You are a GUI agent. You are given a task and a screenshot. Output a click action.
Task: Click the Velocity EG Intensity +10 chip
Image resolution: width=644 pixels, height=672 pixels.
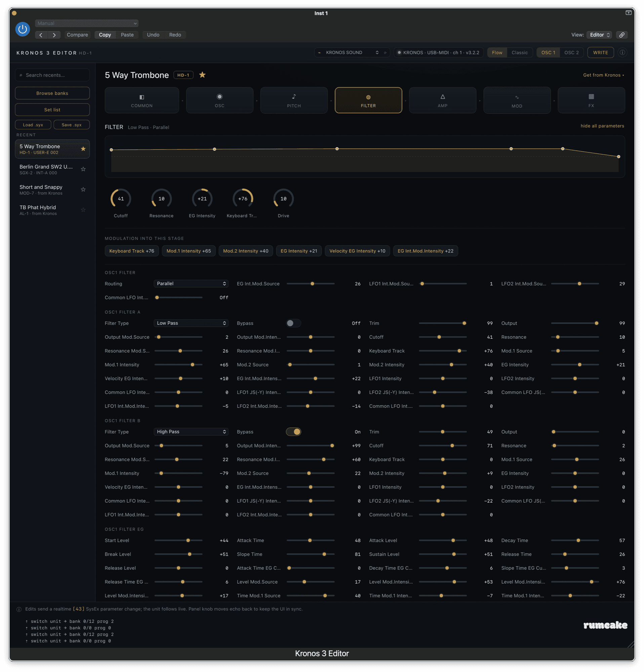click(357, 251)
